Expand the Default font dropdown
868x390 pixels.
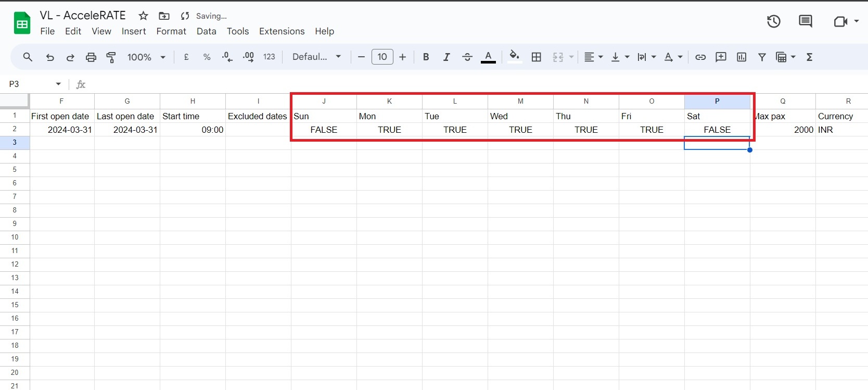tap(316, 57)
